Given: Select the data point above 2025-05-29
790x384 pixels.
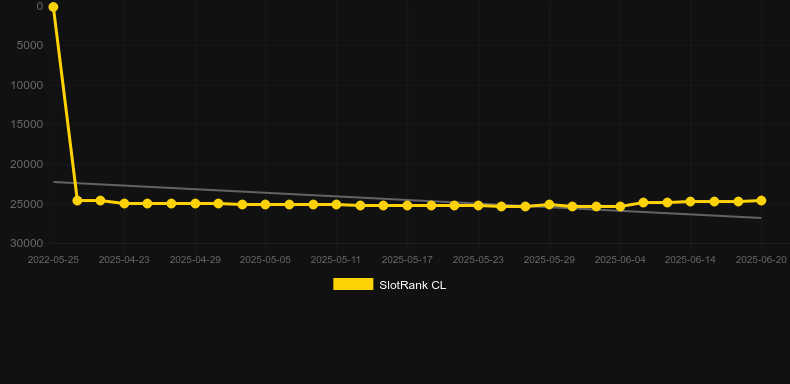Looking at the screenshot, I should 549,205.
